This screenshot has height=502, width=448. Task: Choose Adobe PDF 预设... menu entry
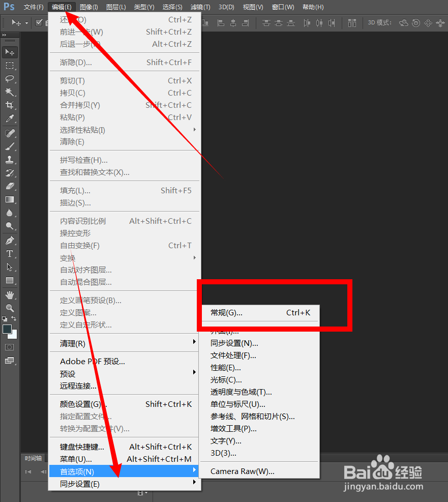(124, 362)
